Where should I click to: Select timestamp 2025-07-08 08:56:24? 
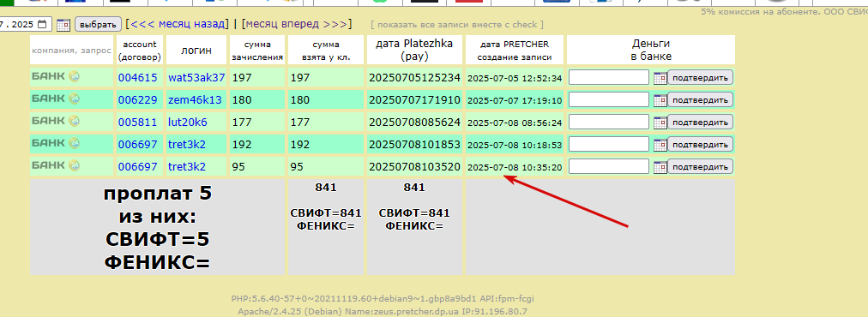tap(515, 123)
